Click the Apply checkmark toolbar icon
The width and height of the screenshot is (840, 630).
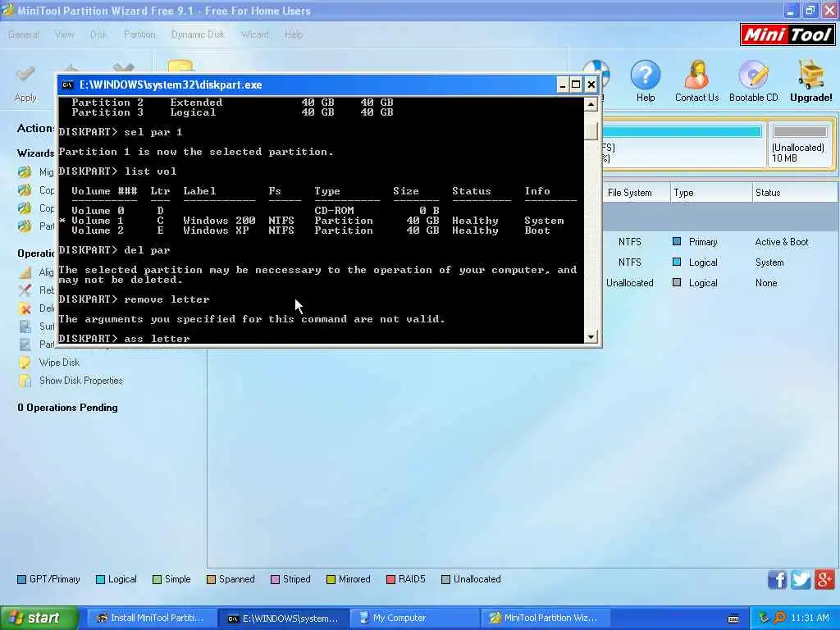click(25, 74)
